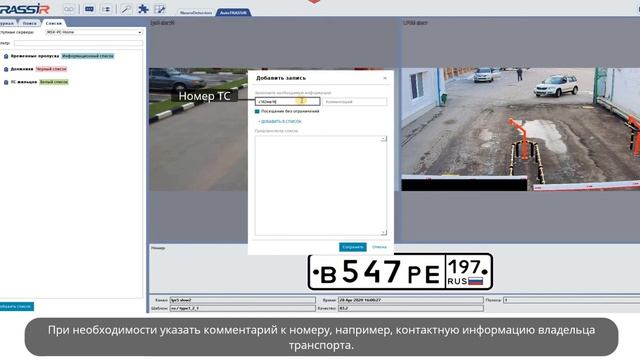The height and width of the screenshot is (360, 640).
Task: Switch to the HumanDetectors tab
Action: tap(196, 13)
